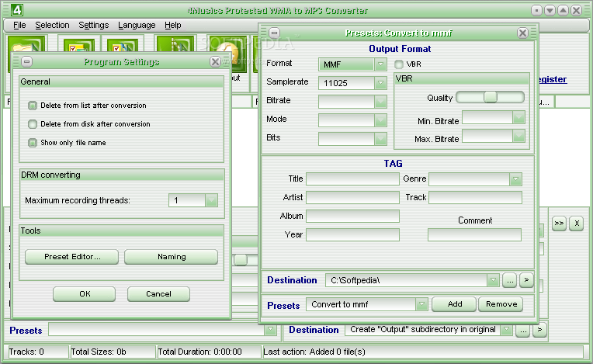593x364 pixels.
Task: Click the "Last action: Added 0 file(s)" status
Action: [x=423, y=352]
